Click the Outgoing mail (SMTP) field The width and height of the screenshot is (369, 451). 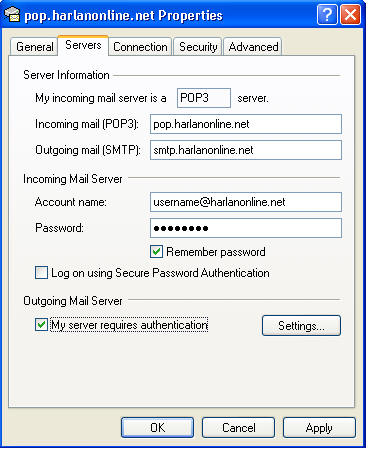point(246,150)
